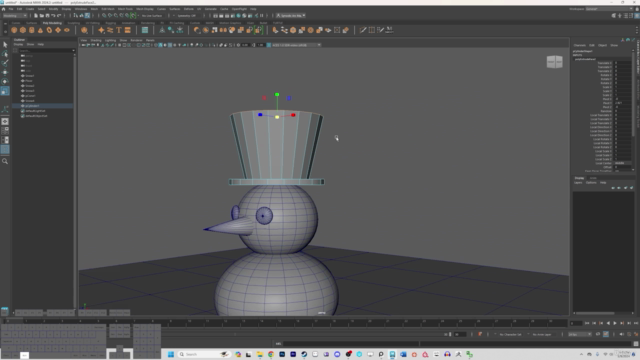Viewport: 640px width, 360px height.
Task: Click the Sweep Mesh shelf icon
Action: click(110, 30)
